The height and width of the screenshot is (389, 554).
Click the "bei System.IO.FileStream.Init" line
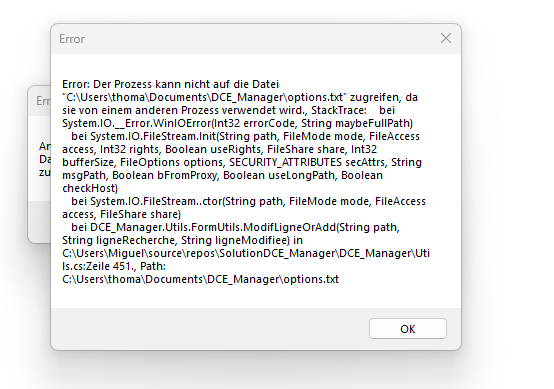point(245,136)
